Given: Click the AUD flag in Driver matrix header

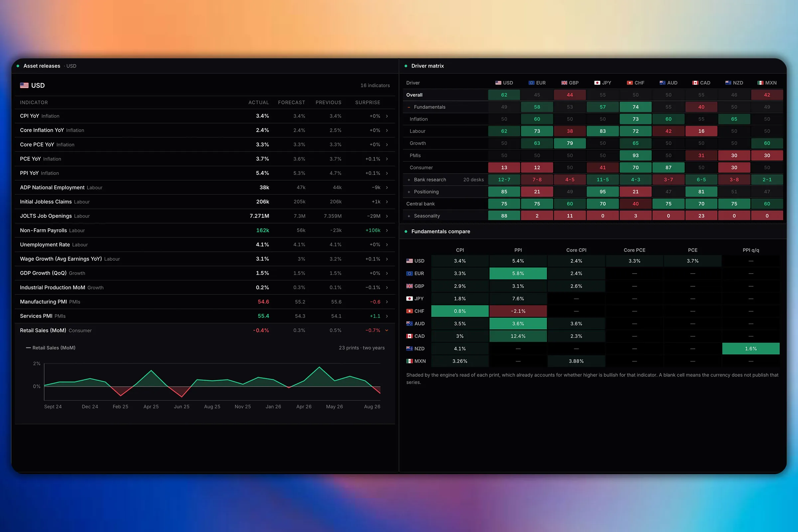Looking at the screenshot, I should coord(662,83).
